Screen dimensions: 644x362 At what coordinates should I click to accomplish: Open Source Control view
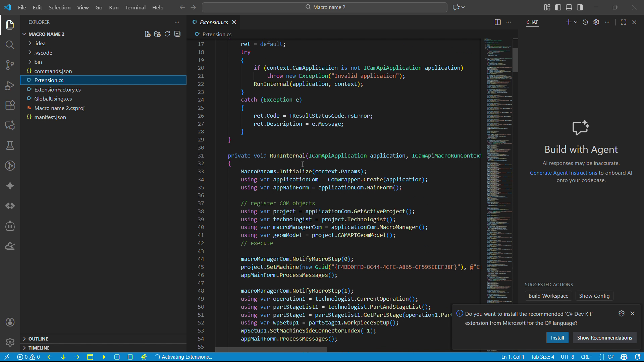pyautogui.click(x=10, y=65)
